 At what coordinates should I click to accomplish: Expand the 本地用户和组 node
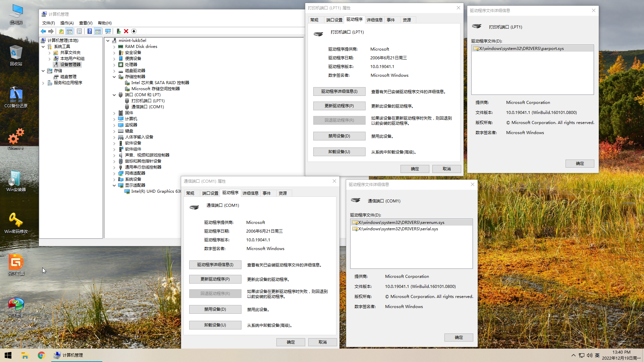49,59
